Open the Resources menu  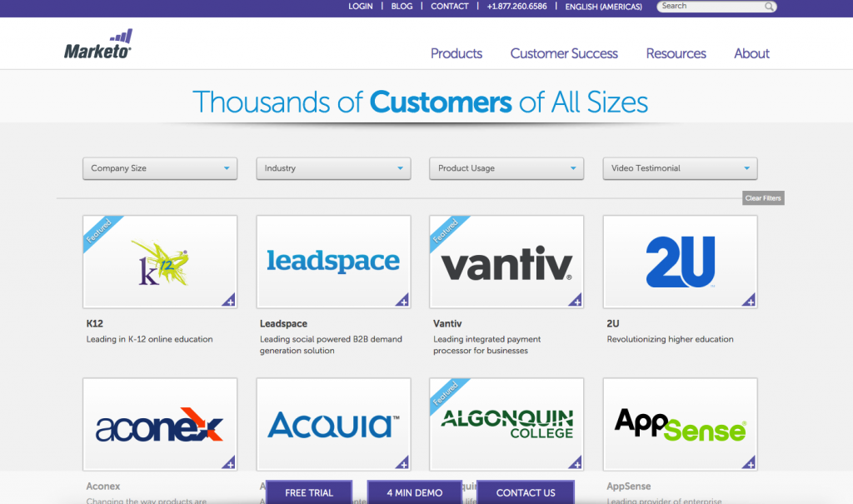coord(676,53)
